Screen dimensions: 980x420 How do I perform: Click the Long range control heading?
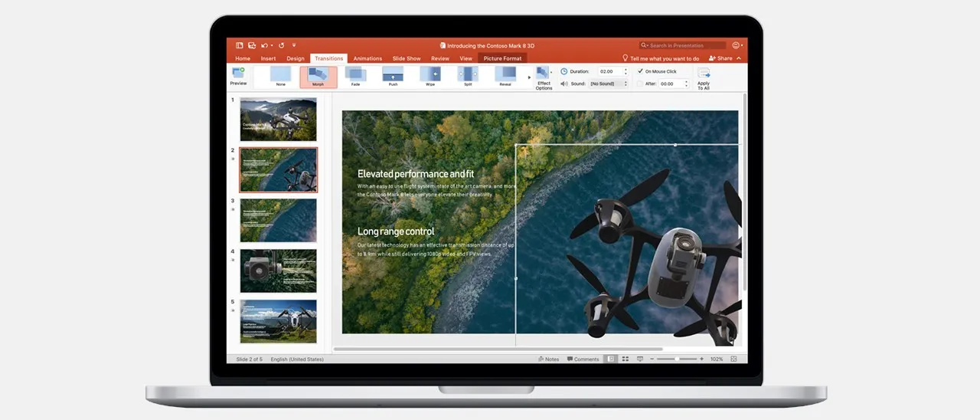[396, 231]
